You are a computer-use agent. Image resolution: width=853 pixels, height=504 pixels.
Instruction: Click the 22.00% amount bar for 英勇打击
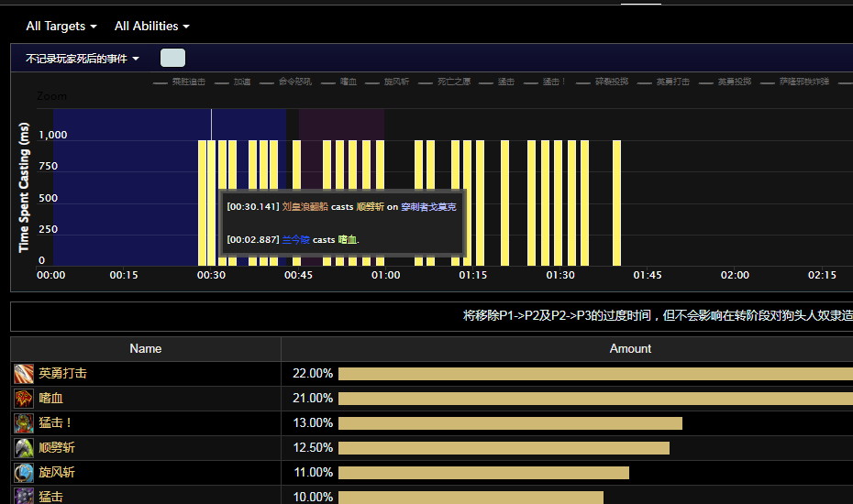point(595,374)
